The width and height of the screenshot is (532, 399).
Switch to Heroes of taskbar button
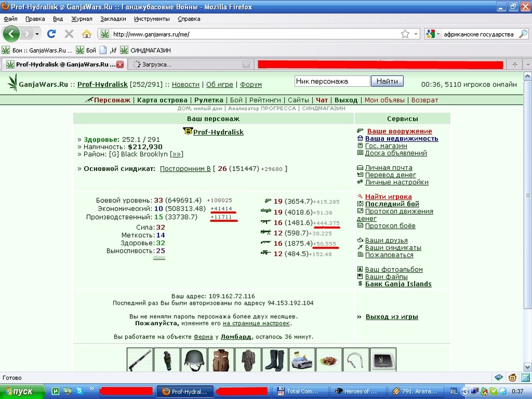click(358, 392)
